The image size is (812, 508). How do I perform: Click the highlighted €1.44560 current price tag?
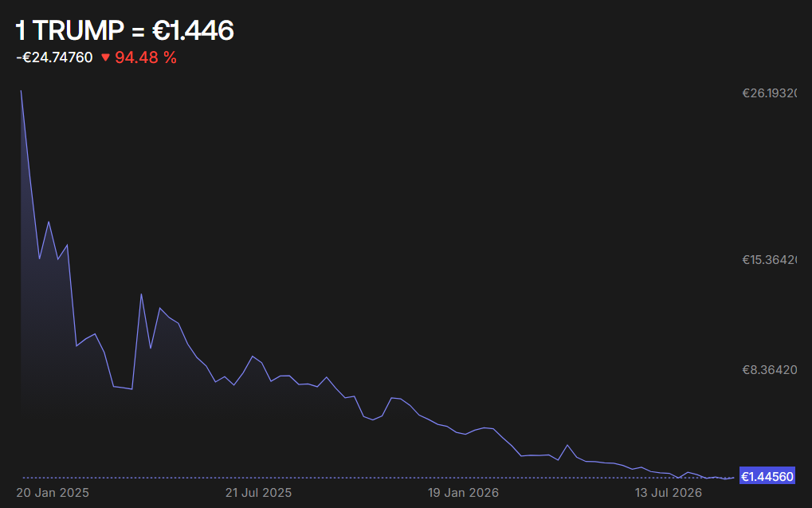click(x=767, y=476)
